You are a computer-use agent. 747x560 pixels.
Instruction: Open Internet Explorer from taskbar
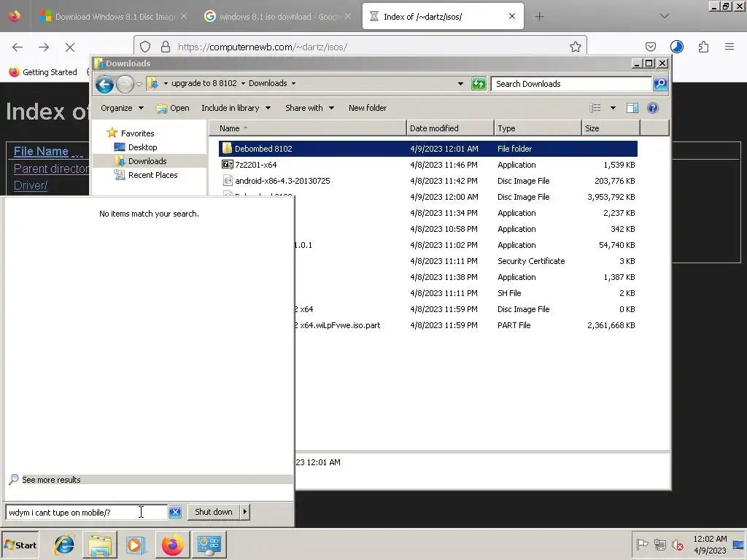(64, 545)
